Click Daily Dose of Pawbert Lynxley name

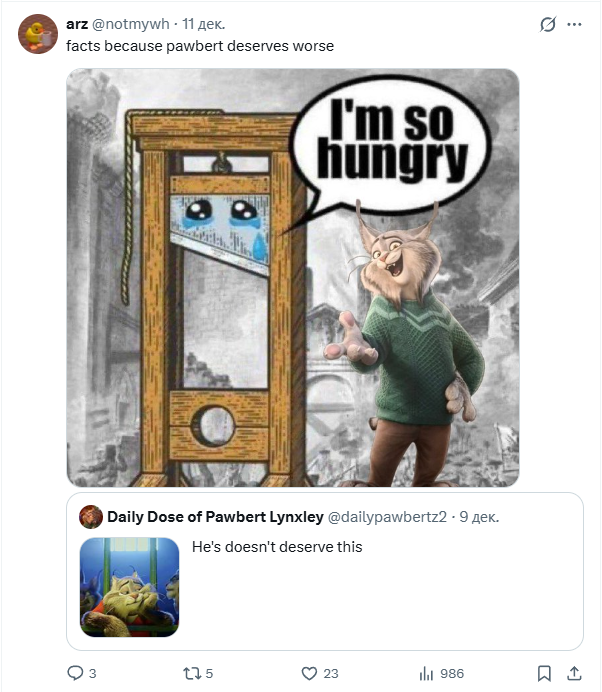click(214, 517)
